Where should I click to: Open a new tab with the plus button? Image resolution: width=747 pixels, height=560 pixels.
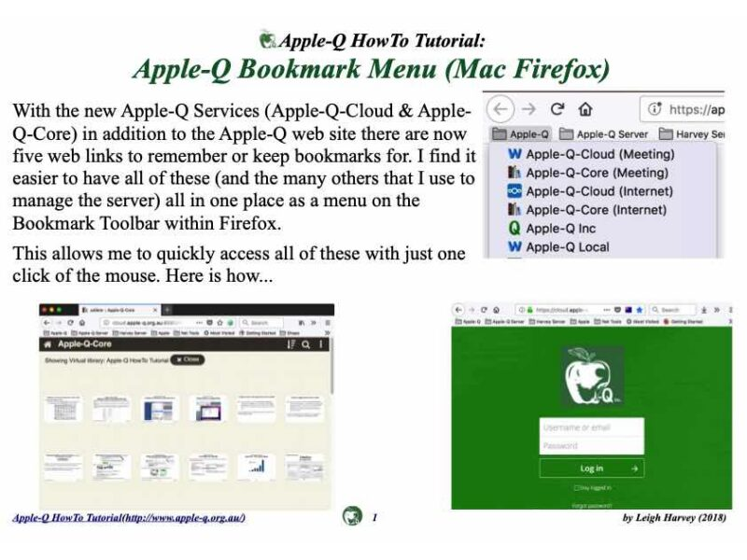[168, 310]
